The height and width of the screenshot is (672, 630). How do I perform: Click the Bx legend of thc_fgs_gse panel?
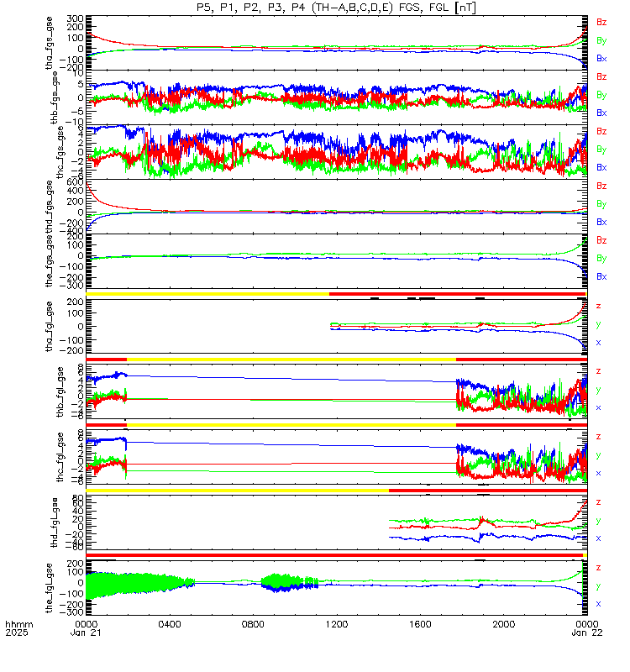point(601,167)
